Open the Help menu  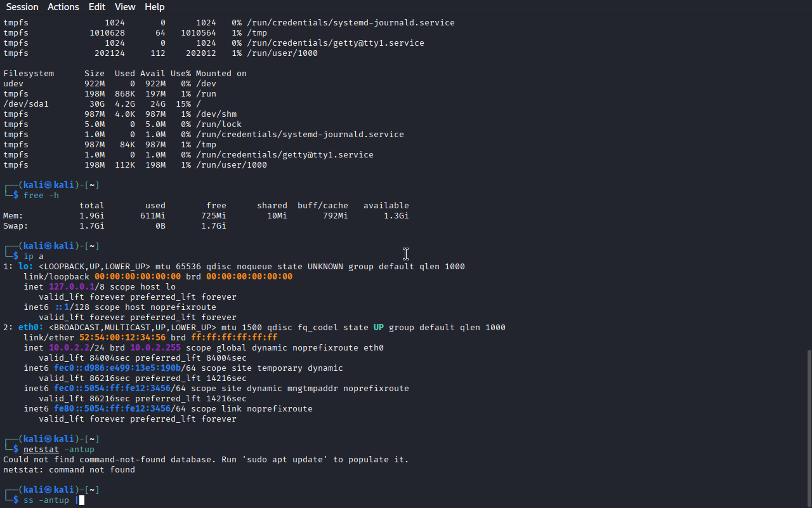[x=155, y=7]
